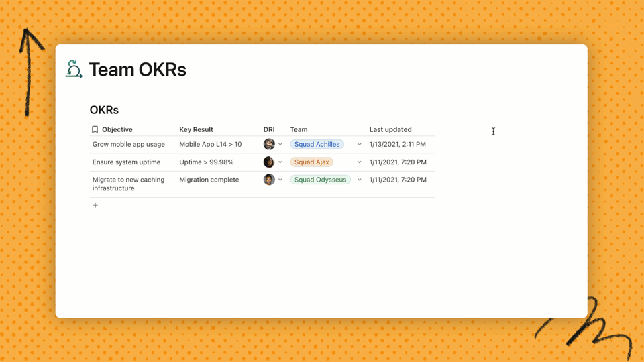Add a new row with the plus icon
The width and height of the screenshot is (644, 362).
pyautogui.click(x=95, y=205)
